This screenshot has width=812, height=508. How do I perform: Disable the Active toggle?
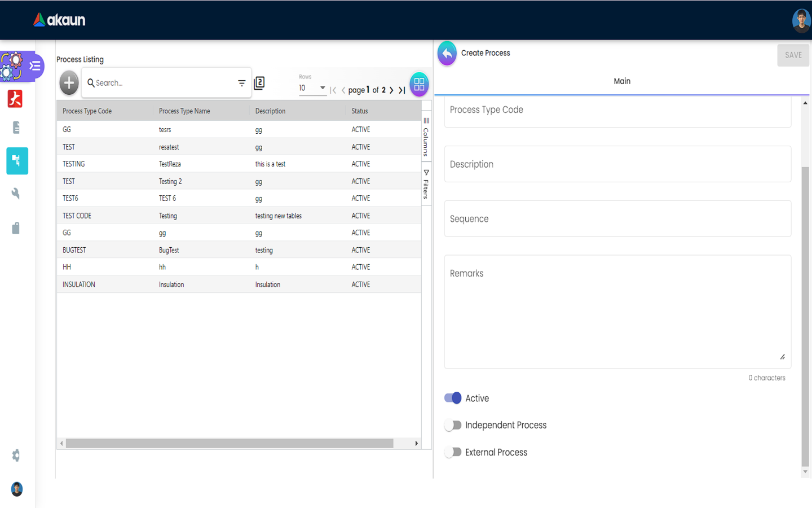tap(453, 398)
